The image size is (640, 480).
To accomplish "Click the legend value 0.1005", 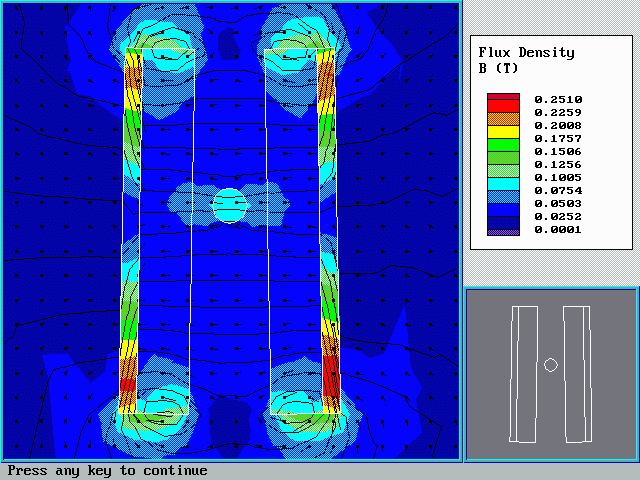I will [558, 178].
